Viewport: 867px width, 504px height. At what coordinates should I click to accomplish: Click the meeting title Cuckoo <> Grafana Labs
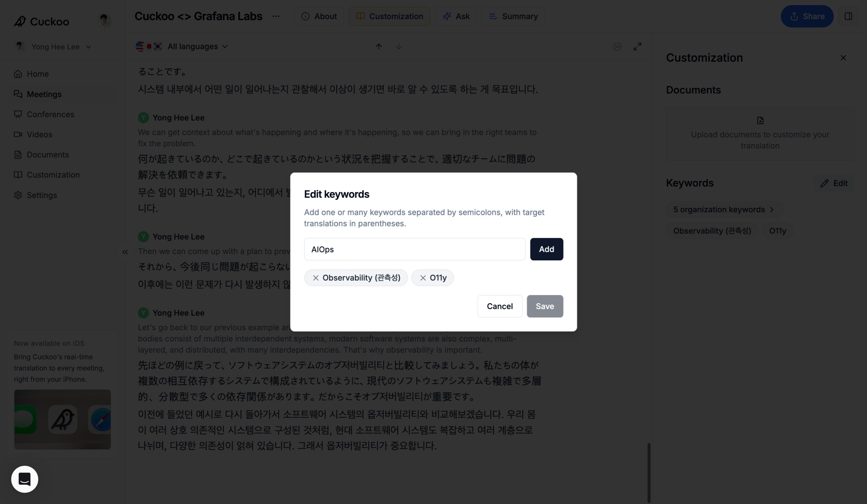198,16
